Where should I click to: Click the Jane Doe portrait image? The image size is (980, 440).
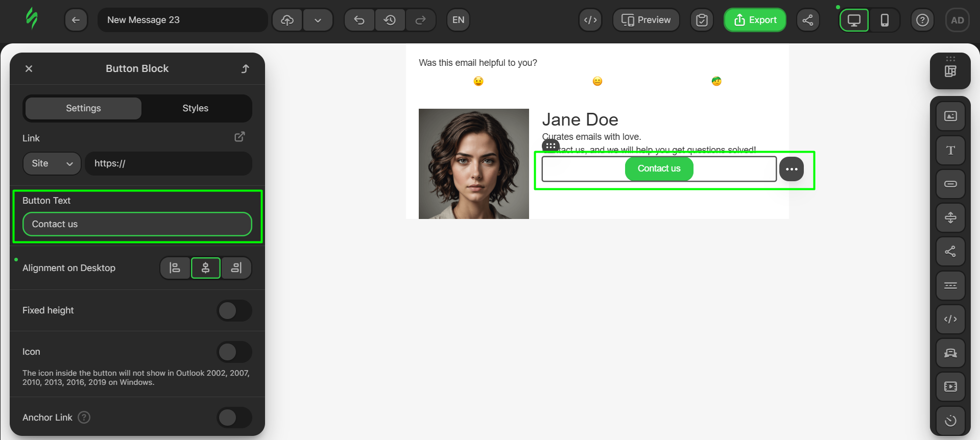coord(474,164)
